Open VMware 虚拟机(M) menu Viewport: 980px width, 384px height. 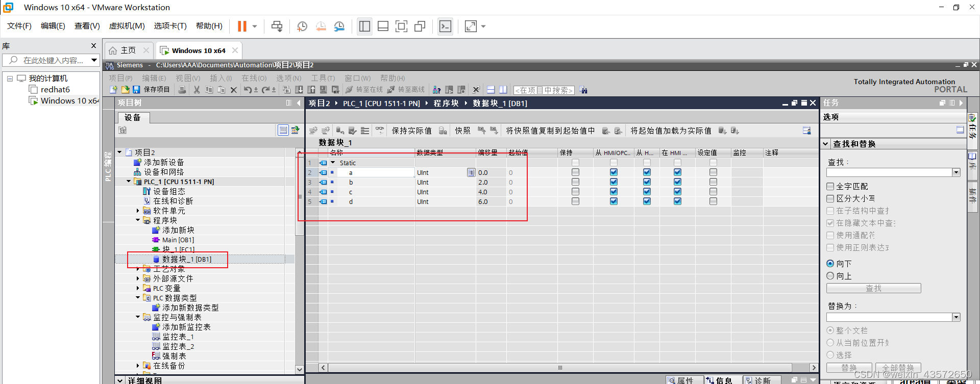click(x=127, y=25)
